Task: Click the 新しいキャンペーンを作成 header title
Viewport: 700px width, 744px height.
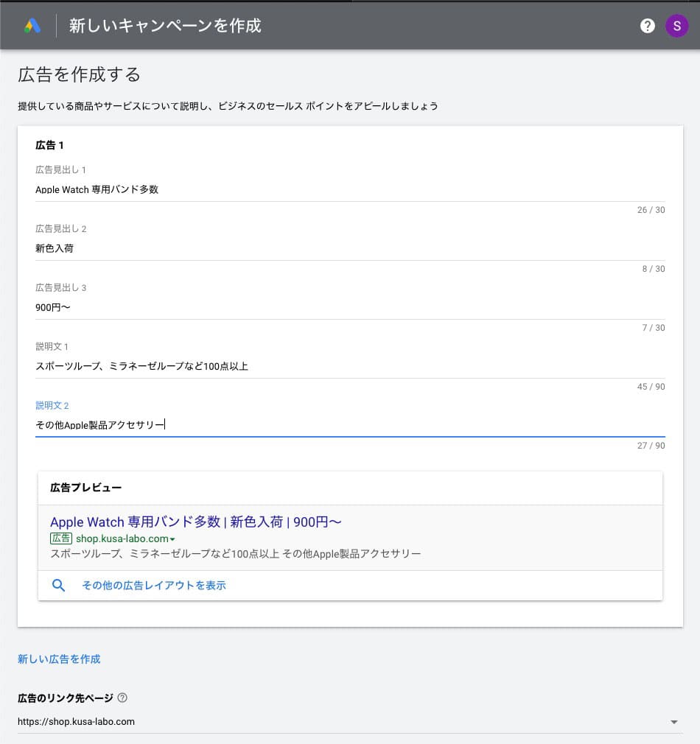Action: 165,26
